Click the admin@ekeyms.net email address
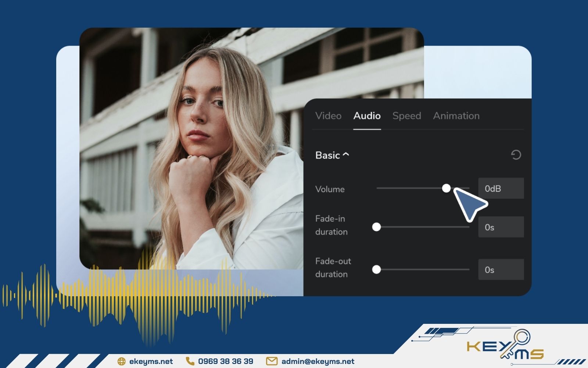 click(318, 361)
